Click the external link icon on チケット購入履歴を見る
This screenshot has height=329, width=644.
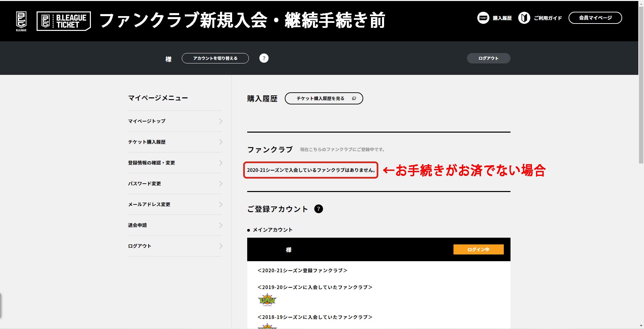[354, 99]
